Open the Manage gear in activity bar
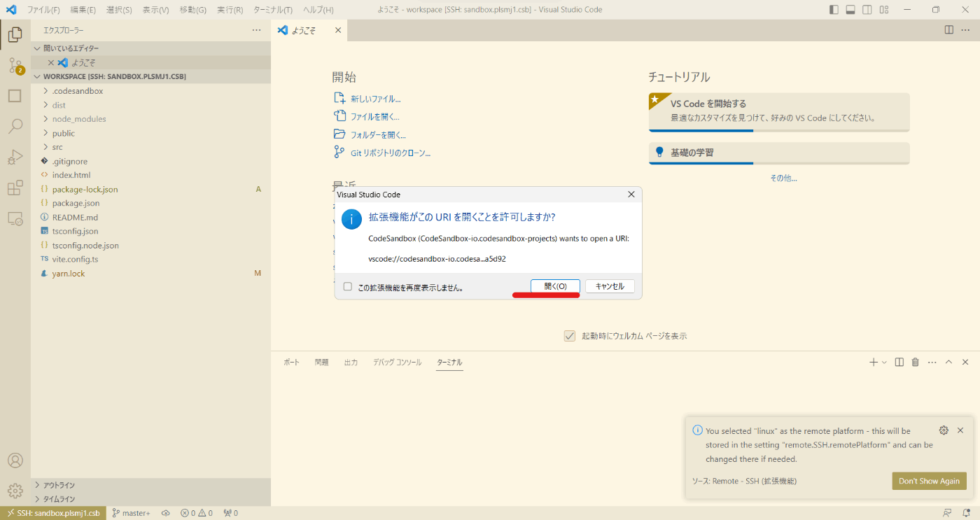This screenshot has height=520, width=980. click(x=15, y=491)
